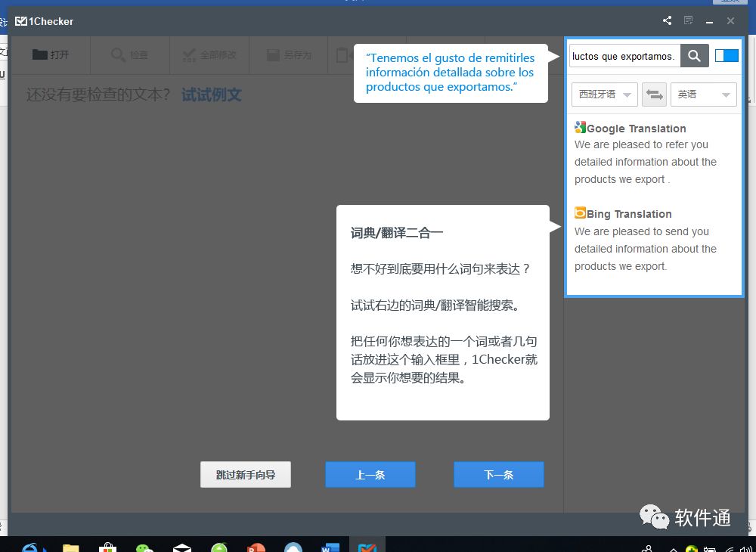Open WeChat from taskbar

[x=144, y=547]
